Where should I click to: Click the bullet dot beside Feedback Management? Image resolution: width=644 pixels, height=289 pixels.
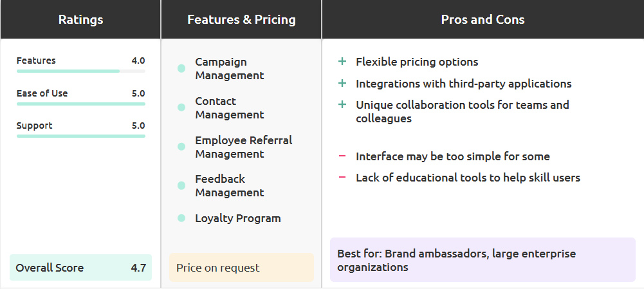pyautogui.click(x=181, y=186)
